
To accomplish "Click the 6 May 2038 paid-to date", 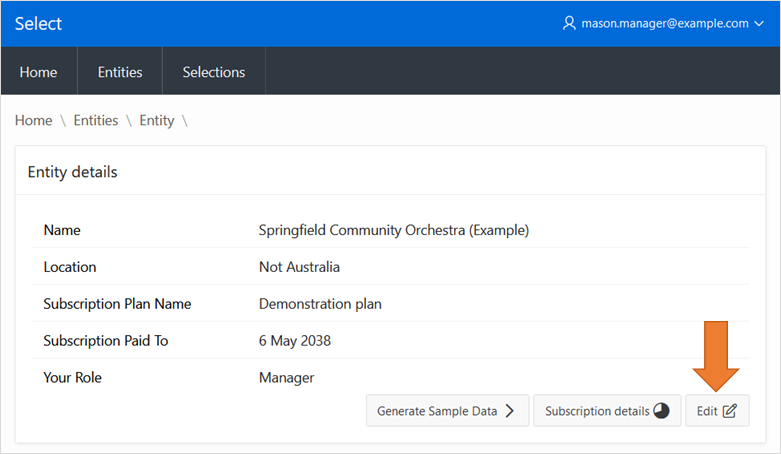I will coord(294,341).
